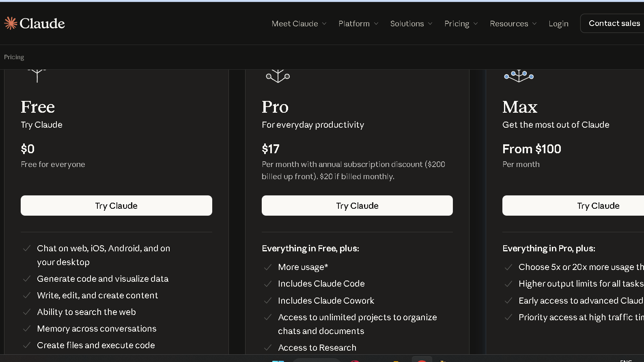The width and height of the screenshot is (644, 362).
Task: Click the 'Free for everyone' text
Action: (x=53, y=164)
